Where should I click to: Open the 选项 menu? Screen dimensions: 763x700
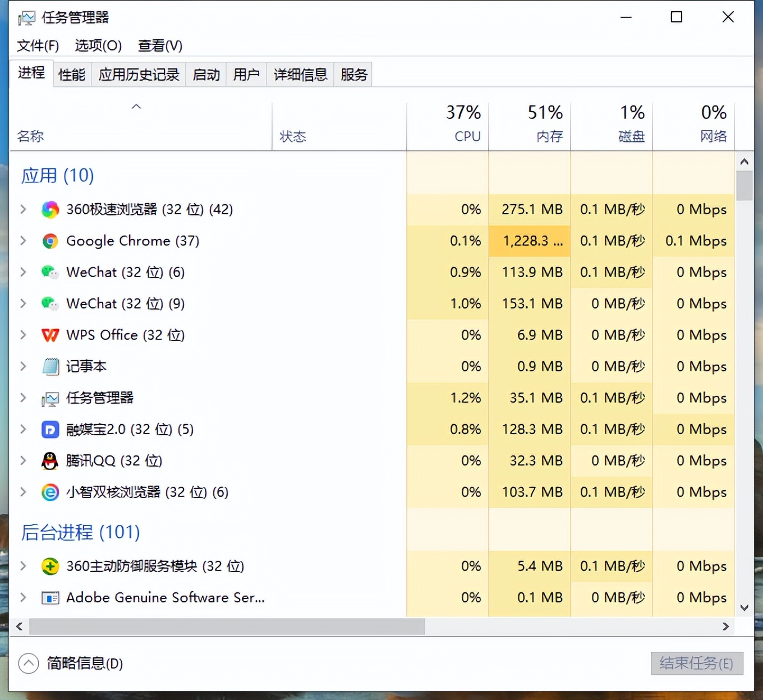tap(97, 45)
